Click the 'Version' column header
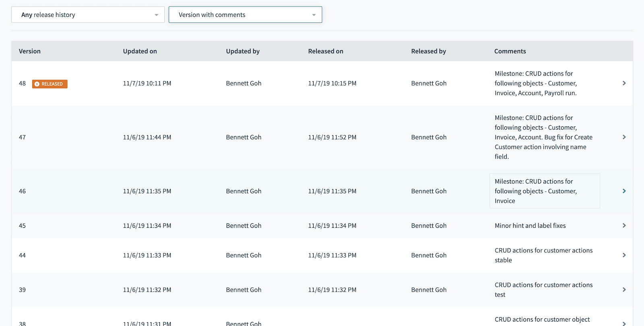The width and height of the screenshot is (644, 326). (x=30, y=51)
